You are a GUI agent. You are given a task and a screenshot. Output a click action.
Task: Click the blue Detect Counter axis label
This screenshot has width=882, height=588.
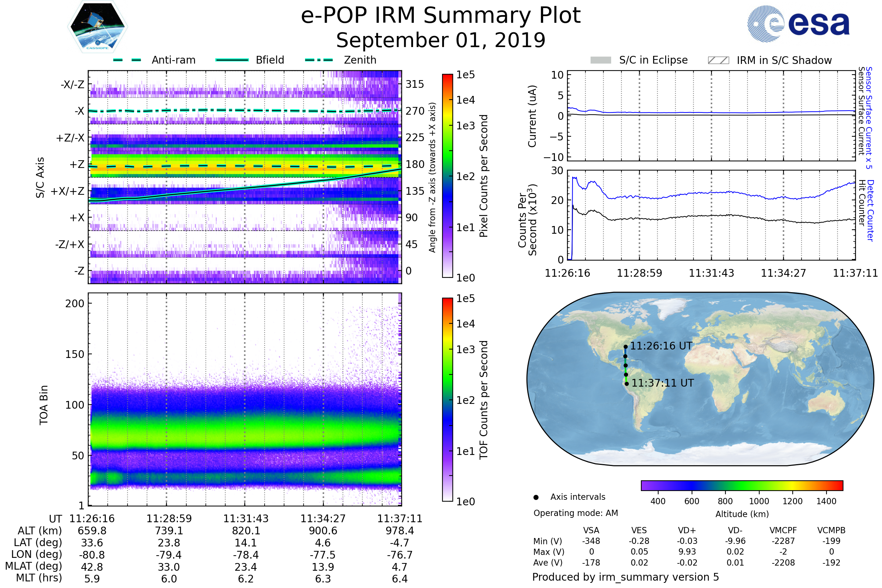871,210
